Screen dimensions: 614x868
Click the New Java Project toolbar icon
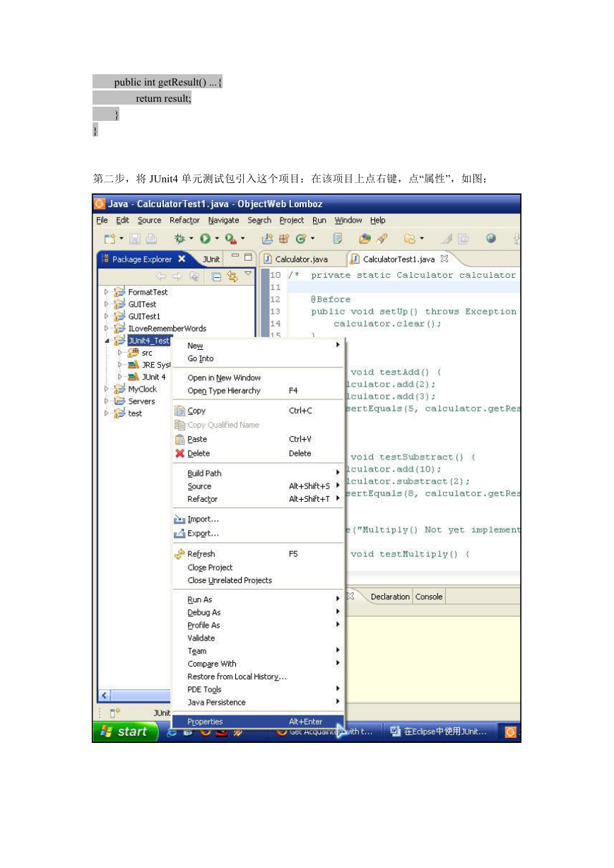pyautogui.click(x=267, y=240)
